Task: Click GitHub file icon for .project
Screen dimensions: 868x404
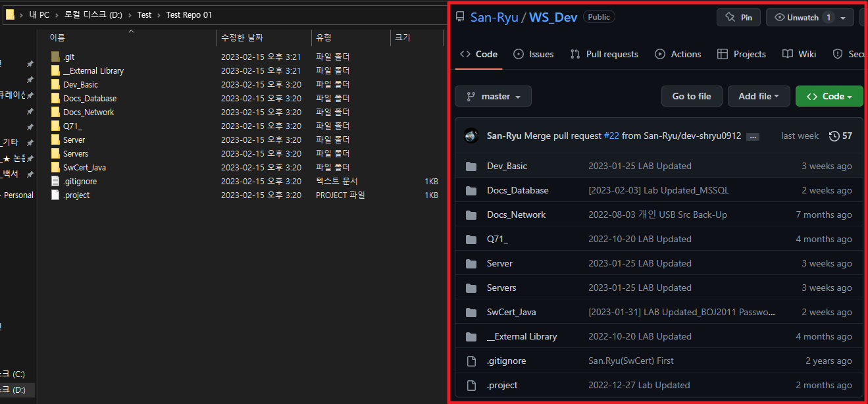Action: tap(471, 386)
